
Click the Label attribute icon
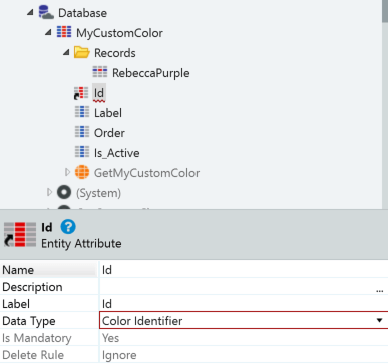[x=82, y=112]
